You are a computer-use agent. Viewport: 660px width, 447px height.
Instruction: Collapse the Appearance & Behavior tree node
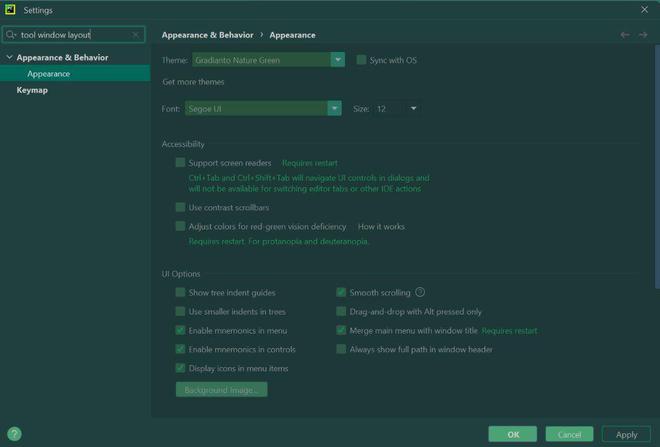tap(9, 57)
